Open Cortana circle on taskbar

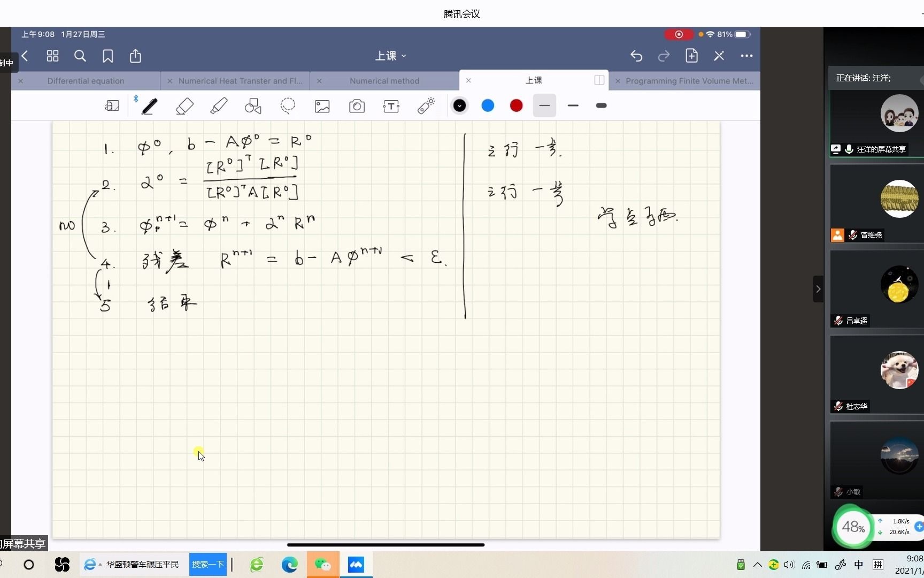29,565
